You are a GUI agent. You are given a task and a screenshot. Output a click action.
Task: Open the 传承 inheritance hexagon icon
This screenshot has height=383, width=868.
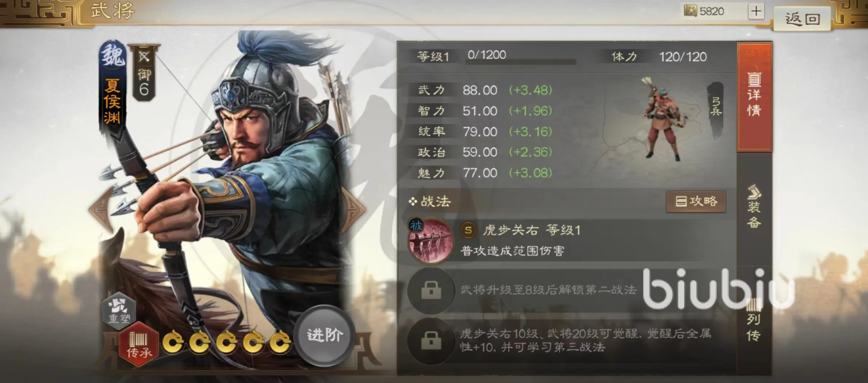(x=139, y=346)
